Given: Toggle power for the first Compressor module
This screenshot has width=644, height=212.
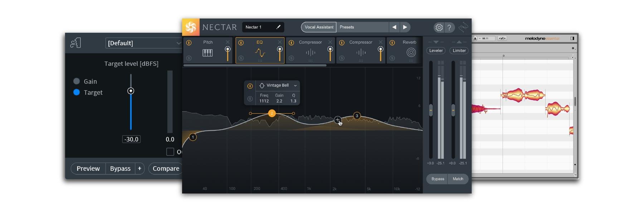Looking at the screenshot, I should 292,43.
